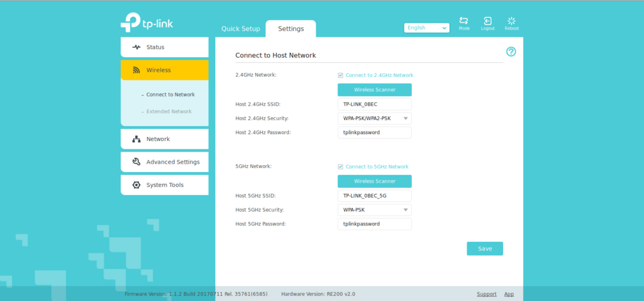Click the Advanced Settings wrench icon
The width and height of the screenshot is (644, 301).
[x=136, y=162]
